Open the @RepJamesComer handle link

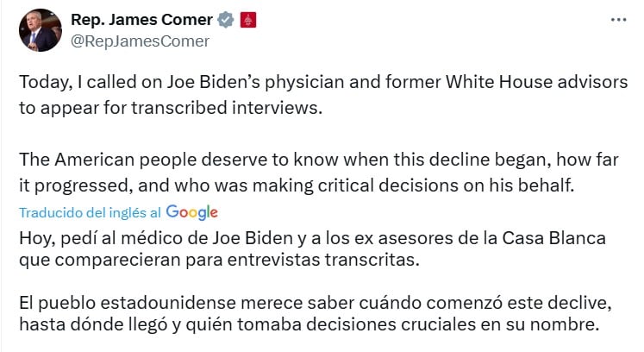click(x=140, y=41)
